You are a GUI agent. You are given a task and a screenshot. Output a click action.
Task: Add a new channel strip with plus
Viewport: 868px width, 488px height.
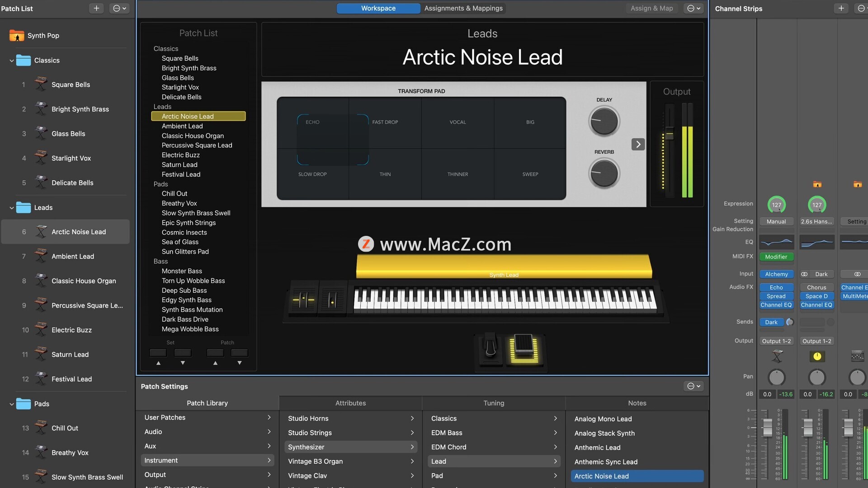[x=841, y=8]
